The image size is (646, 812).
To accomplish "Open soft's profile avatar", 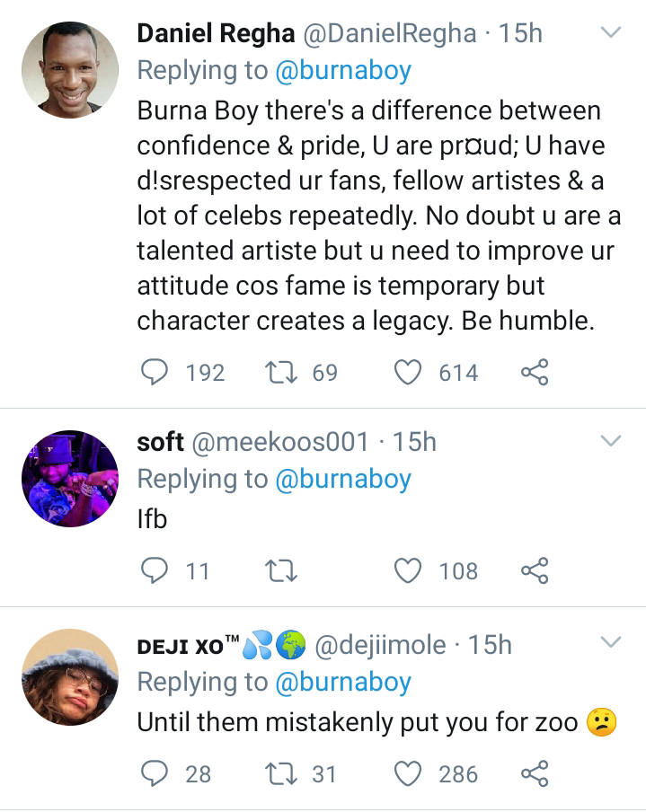I will [70, 478].
